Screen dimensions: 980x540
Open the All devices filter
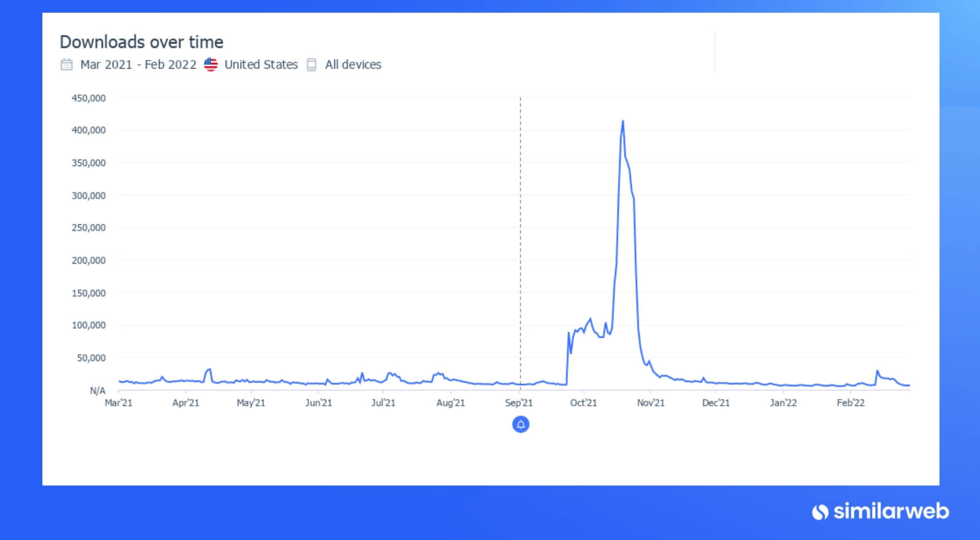click(x=353, y=64)
